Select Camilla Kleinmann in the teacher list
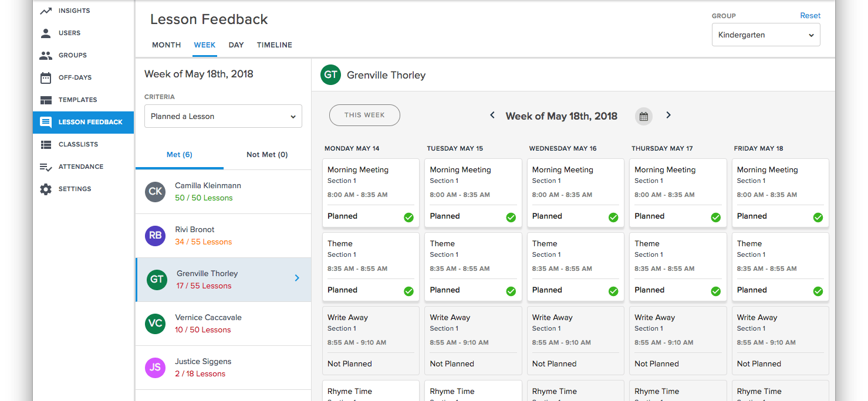The image size is (868, 401). coord(223,192)
